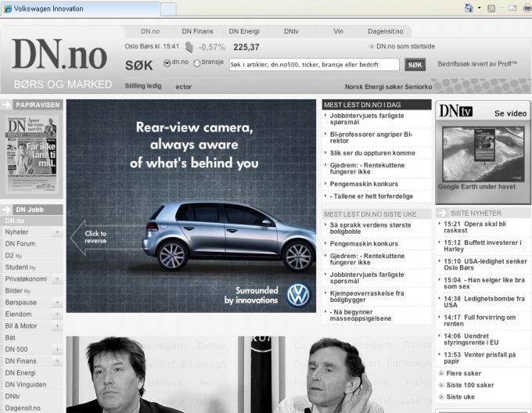Image resolution: width=532 pixels, height=413 pixels.
Task: Click the Internet Explorer page icon in tab
Action: coord(8,9)
